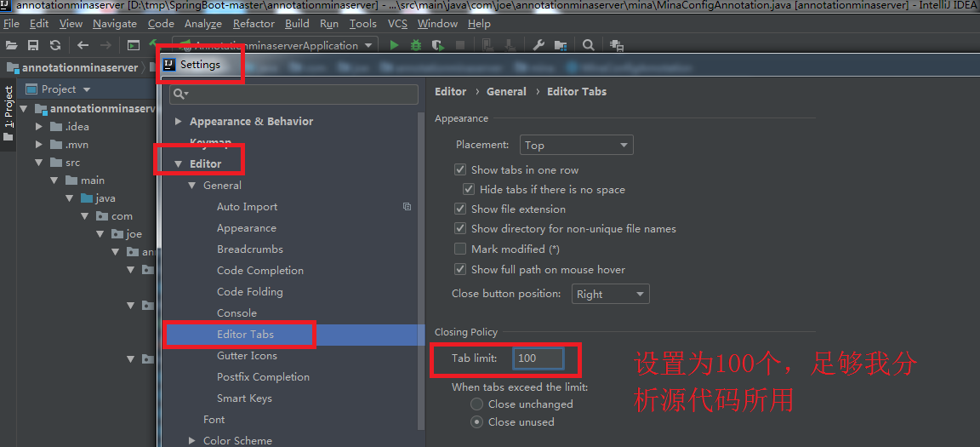Expand the .idea folder in Project tree
This screenshot has width=980, height=447.
coord(39,127)
